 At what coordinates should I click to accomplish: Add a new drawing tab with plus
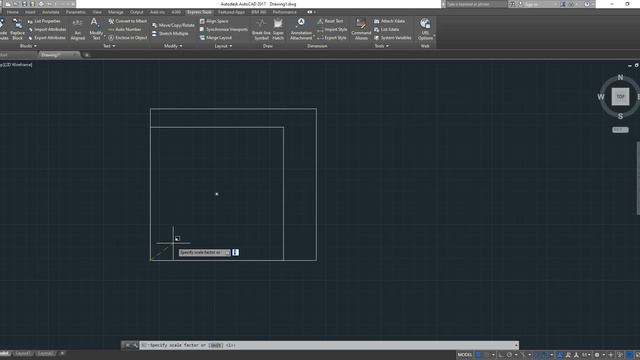pos(87,55)
